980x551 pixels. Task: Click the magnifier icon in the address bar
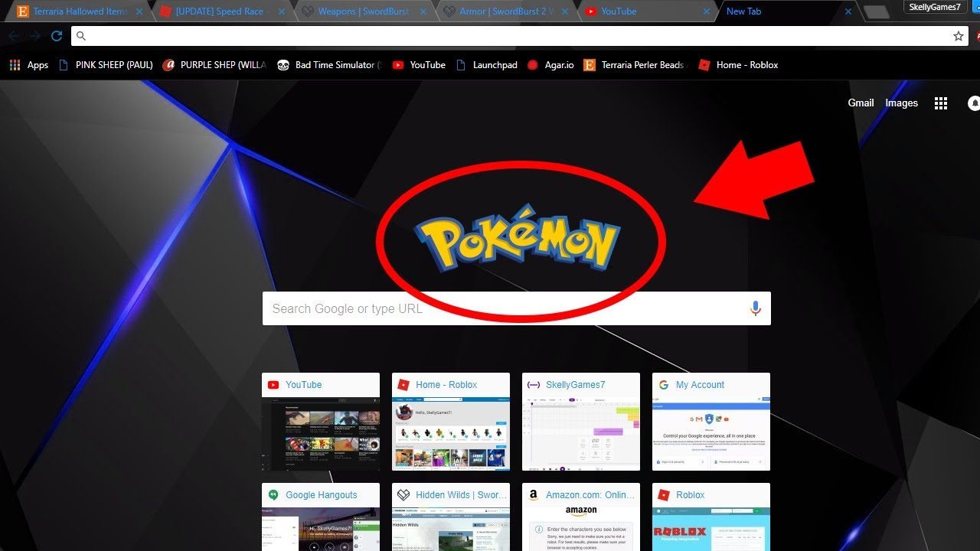click(x=81, y=36)
